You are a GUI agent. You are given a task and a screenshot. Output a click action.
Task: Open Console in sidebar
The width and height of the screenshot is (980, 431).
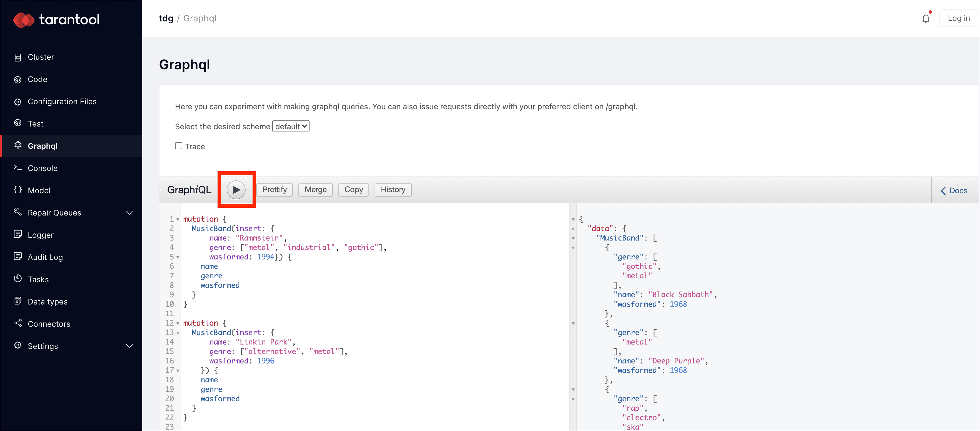71,168
